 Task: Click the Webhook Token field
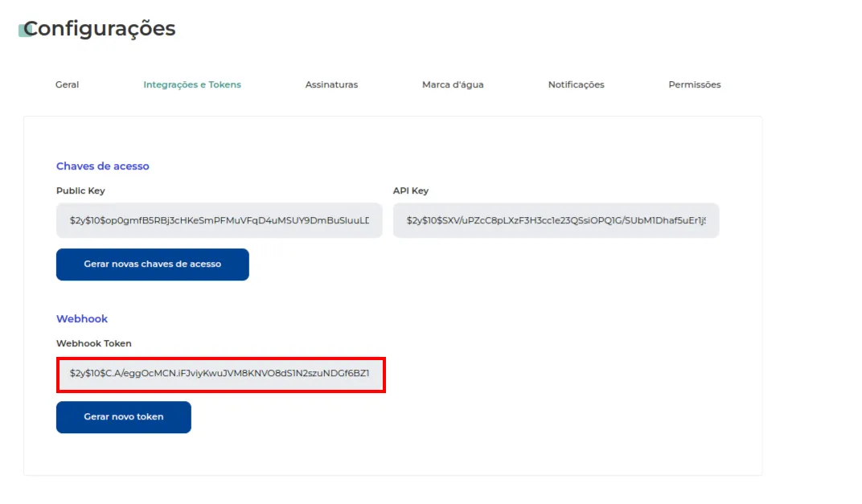tap(221, 374)
